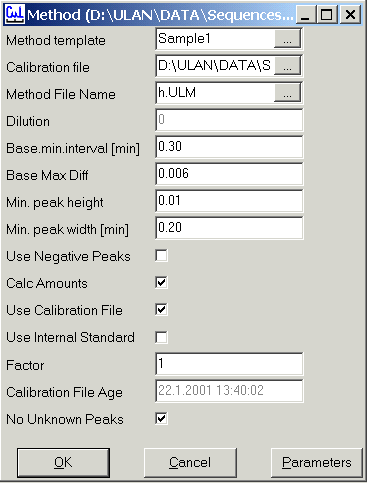Close the Method window

tap(350, 15)
